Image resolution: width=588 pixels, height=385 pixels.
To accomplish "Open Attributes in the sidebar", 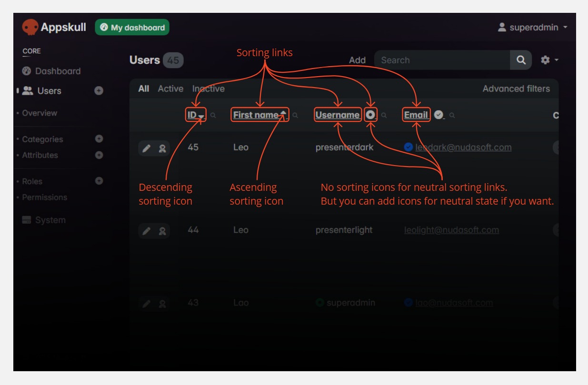I will (x=40, y=155).
